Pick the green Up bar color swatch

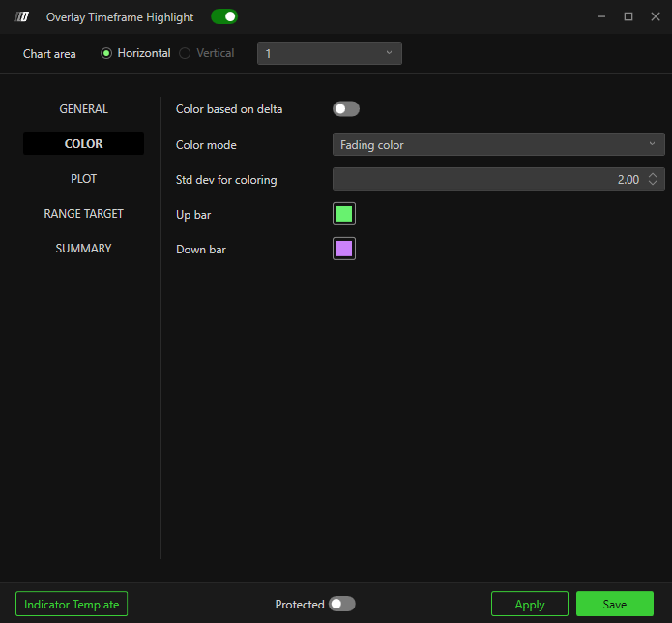[x=344, y=214]
